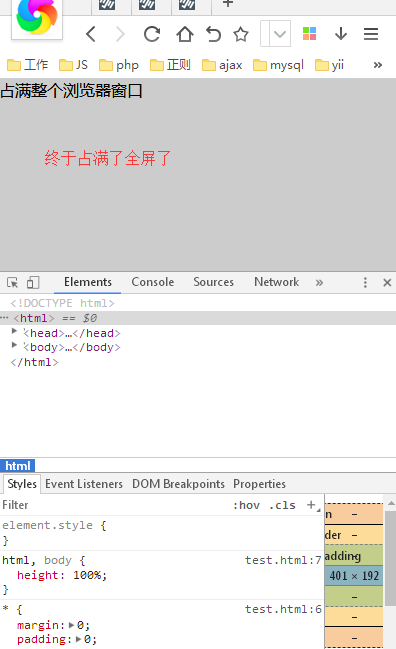This screenshot has width=396, height=649.
Task: Toggle device toolbar mode icon
Action: (33, 282)
